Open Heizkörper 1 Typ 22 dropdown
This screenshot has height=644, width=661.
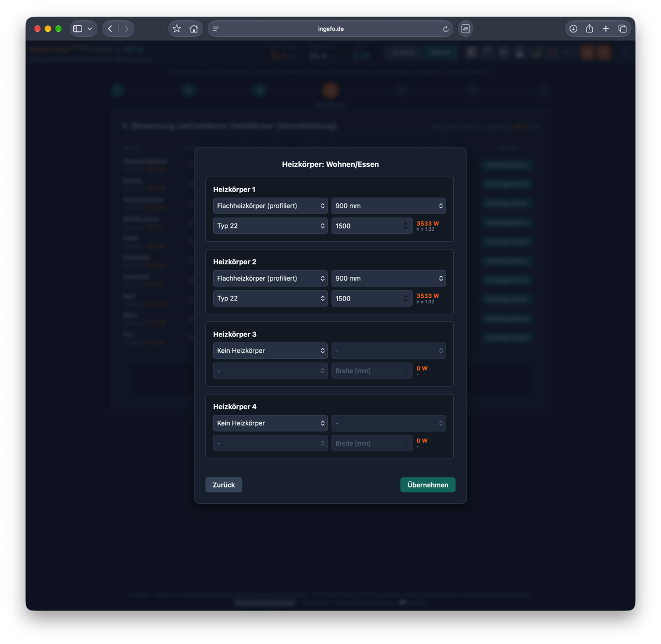coord(270,226)
